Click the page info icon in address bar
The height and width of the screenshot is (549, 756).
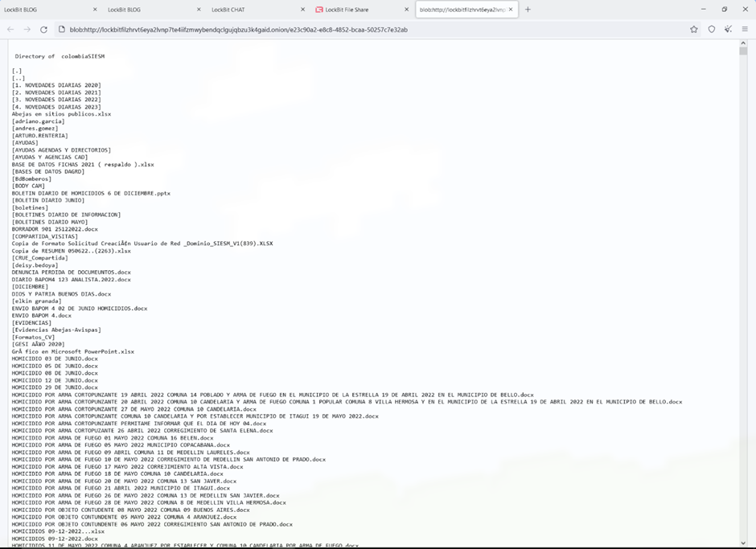point(61,30)
